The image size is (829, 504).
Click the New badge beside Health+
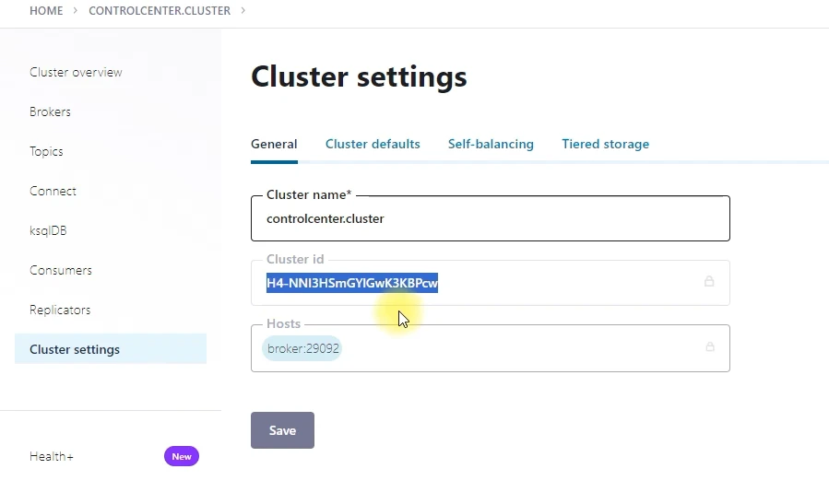click(181, 456)
